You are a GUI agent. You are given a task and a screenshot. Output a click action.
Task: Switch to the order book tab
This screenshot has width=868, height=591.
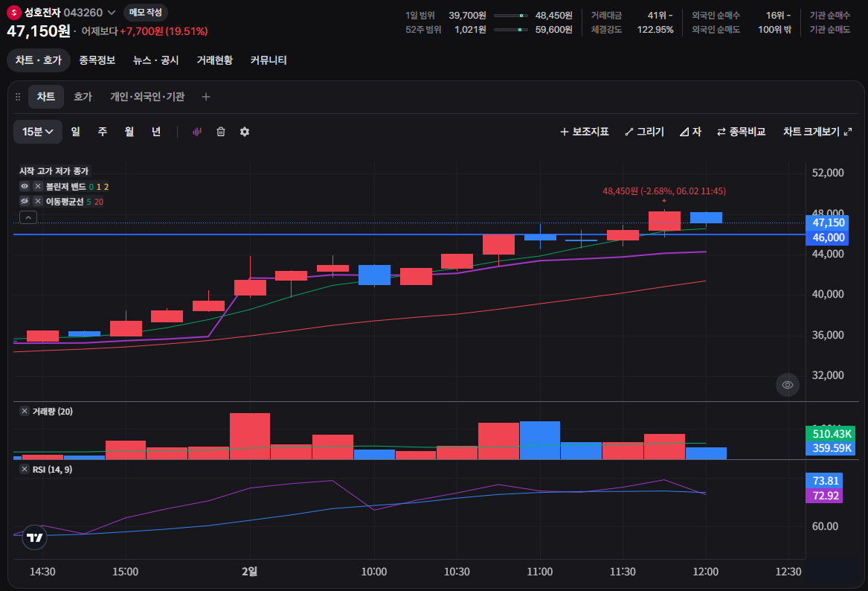coord(83,97)
